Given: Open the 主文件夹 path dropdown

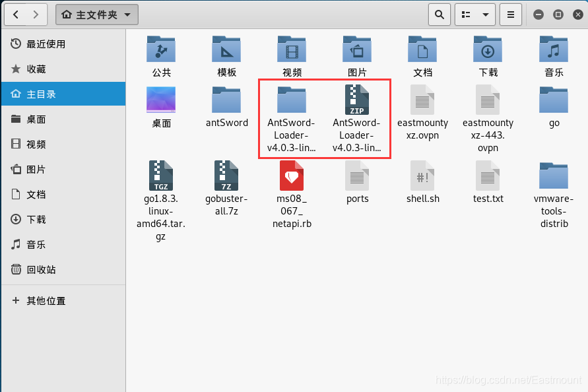Looking at the screenshot, I should point(96,14).
